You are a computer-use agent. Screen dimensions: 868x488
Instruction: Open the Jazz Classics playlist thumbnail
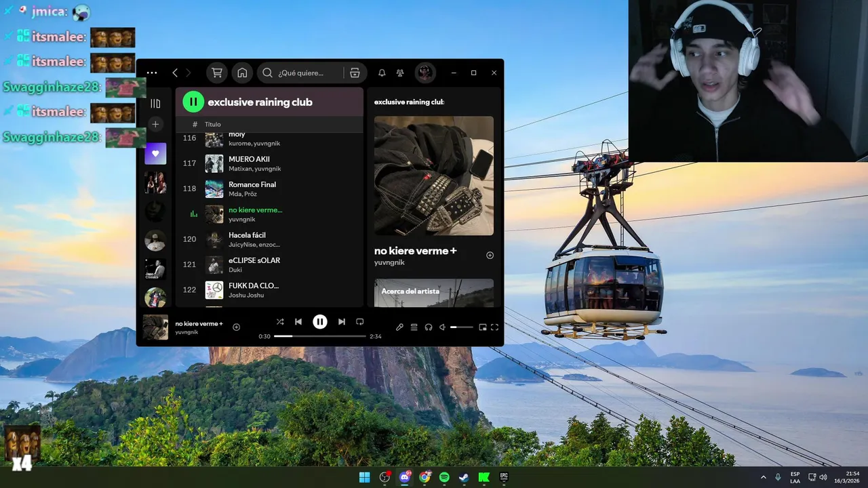coord(155,269)
